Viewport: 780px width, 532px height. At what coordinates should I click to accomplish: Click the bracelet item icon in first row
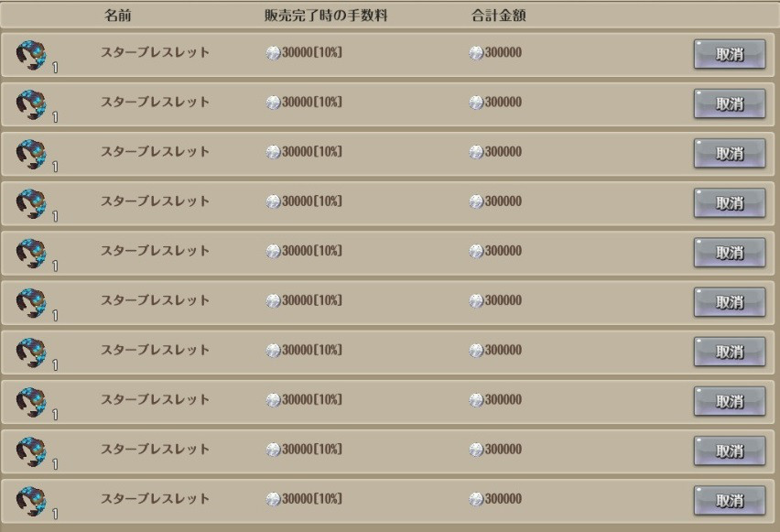[x=31, y=55]
